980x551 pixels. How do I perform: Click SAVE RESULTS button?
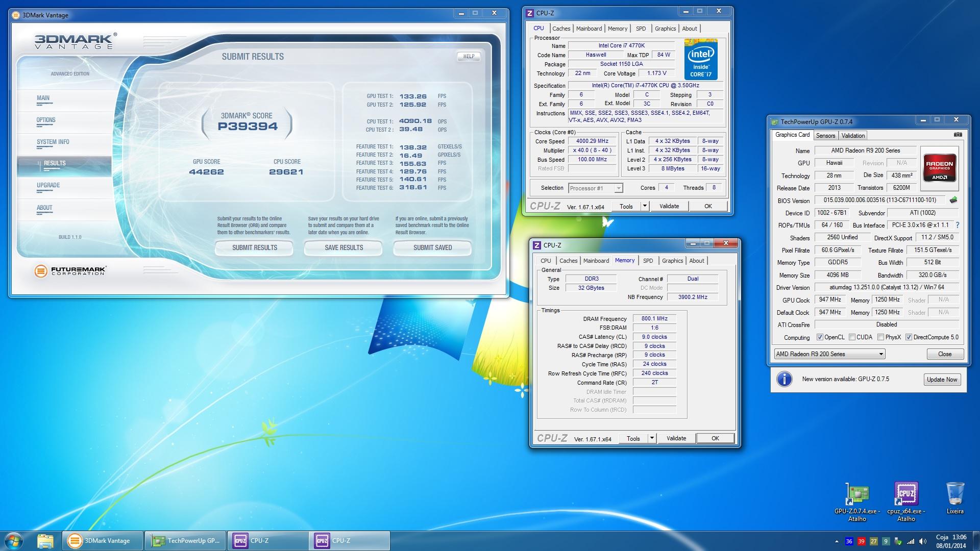344,248
